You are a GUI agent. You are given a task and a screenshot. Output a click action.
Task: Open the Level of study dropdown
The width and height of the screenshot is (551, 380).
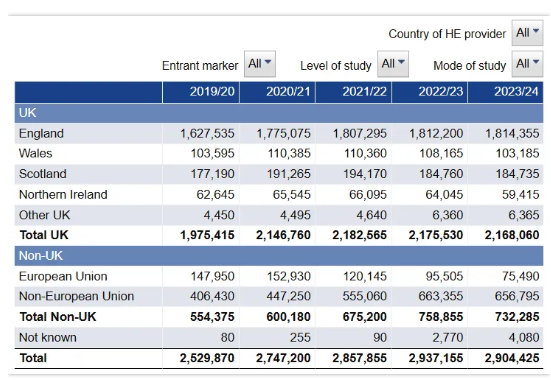[x=393, y=64]
